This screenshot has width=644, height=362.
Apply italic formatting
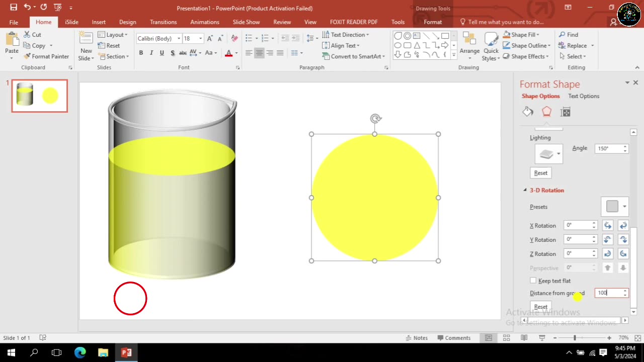(151, 53)
